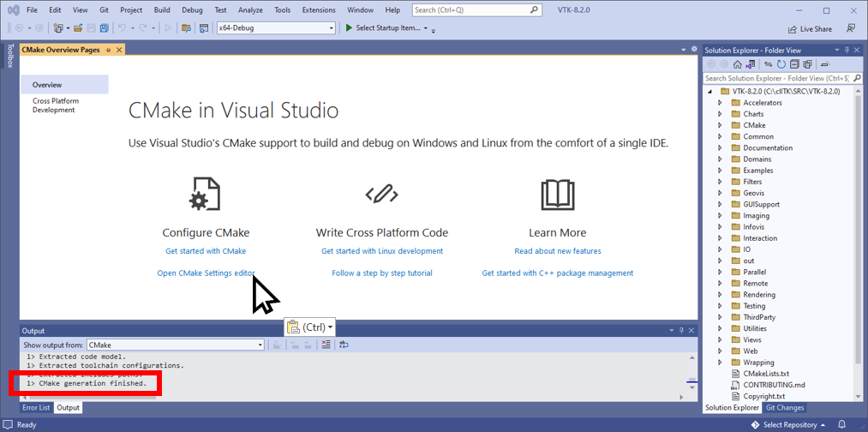Toggle auto-hide pin for Solution Explorer

coord(847,51)
